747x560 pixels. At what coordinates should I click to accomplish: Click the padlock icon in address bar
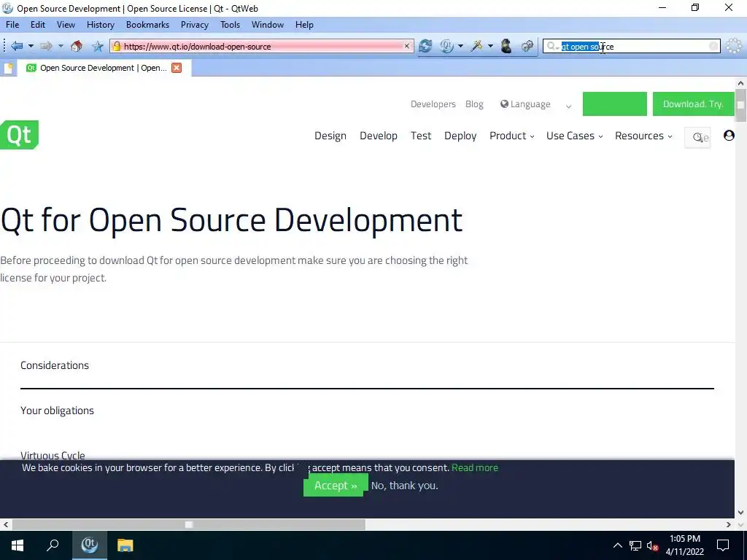(x=116, y=46)
